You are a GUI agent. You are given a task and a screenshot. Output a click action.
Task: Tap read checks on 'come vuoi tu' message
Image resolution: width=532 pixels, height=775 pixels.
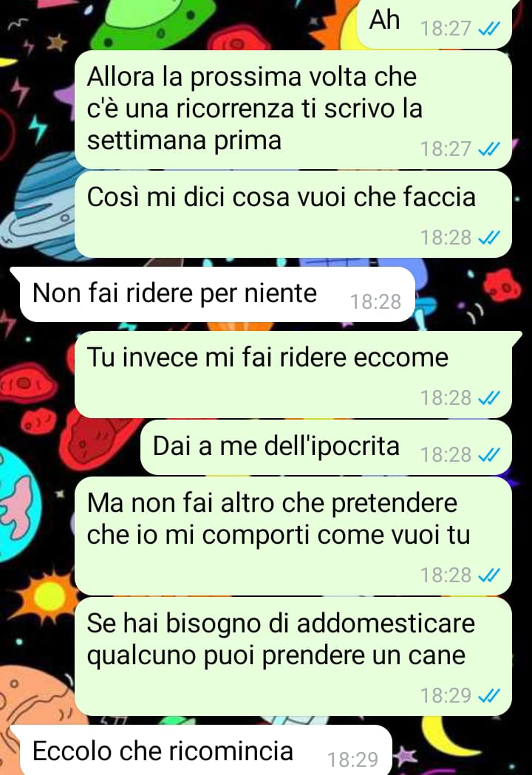point(489,576)
